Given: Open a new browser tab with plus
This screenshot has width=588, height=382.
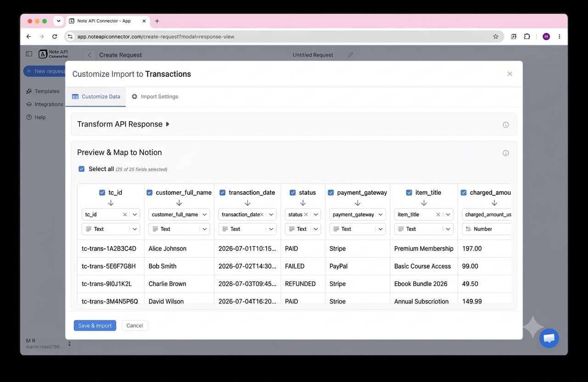Looking at the screenshot, I should click(157, 21).
